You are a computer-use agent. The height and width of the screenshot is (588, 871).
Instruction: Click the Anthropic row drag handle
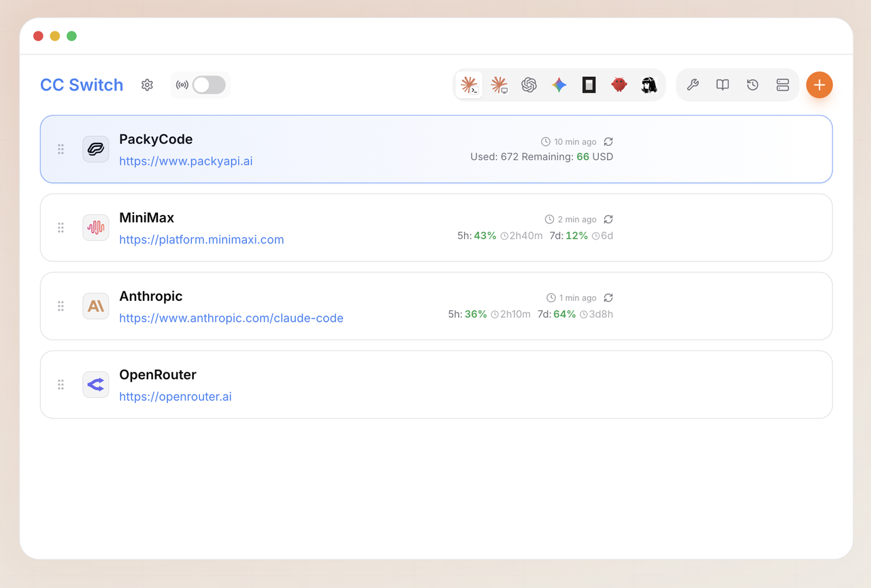(x=61, y=306)
